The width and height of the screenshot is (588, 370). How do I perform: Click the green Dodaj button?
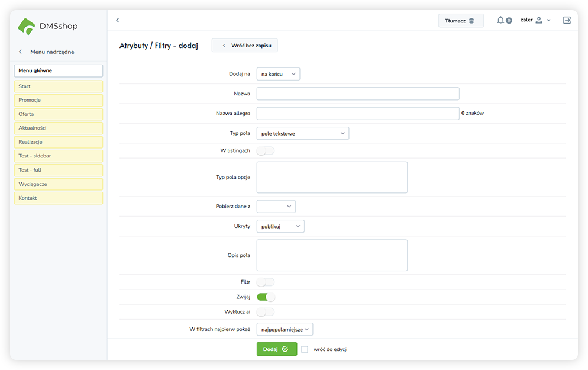point(276,349)
